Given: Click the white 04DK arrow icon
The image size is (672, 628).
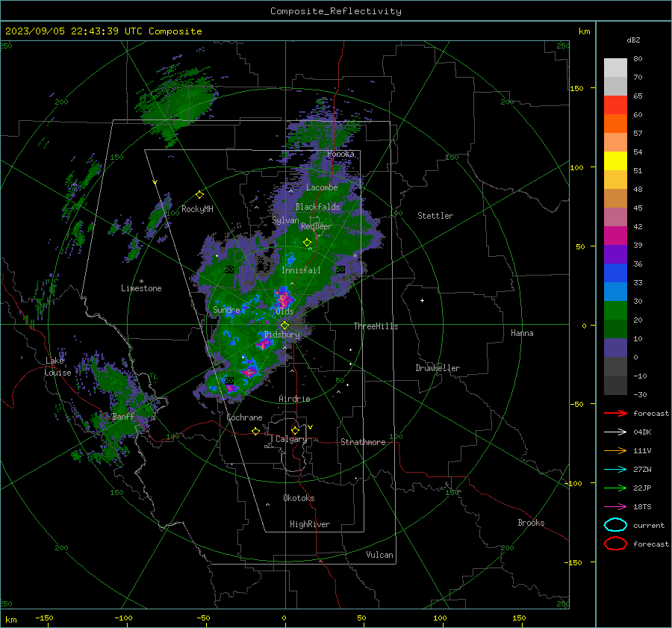Looking at the screenshot, I should click(615, 432).
